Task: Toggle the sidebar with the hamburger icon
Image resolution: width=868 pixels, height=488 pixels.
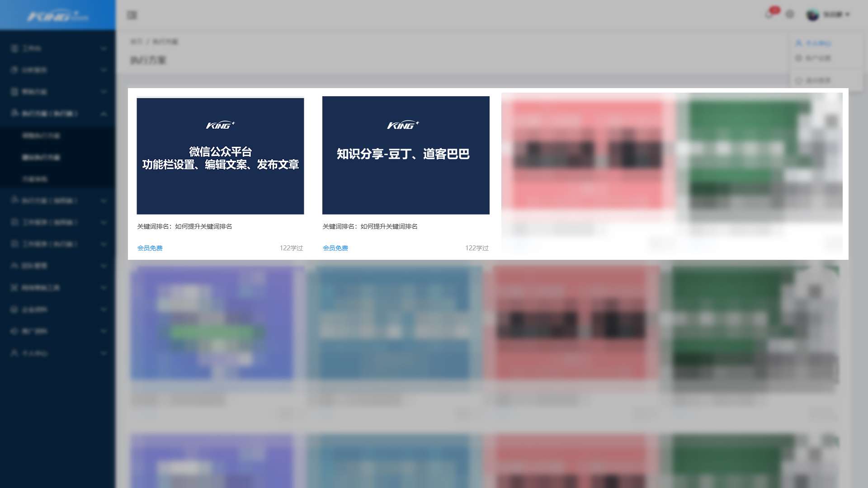Action: 132,15
